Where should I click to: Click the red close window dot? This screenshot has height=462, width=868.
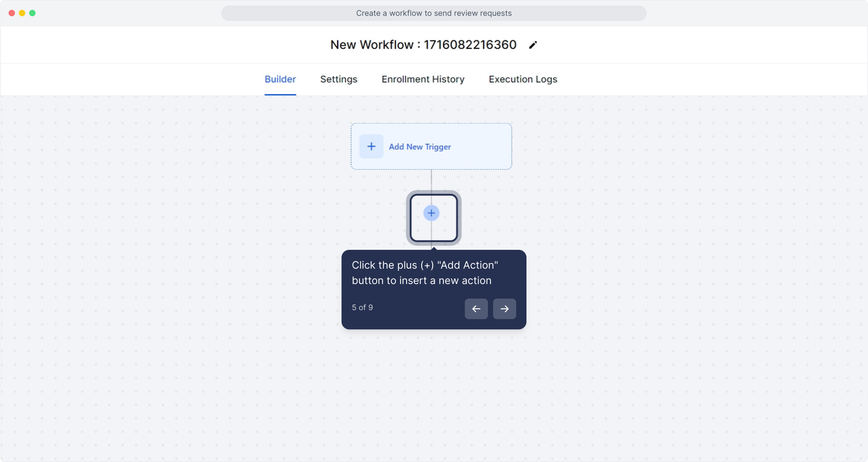coord(12,13)
